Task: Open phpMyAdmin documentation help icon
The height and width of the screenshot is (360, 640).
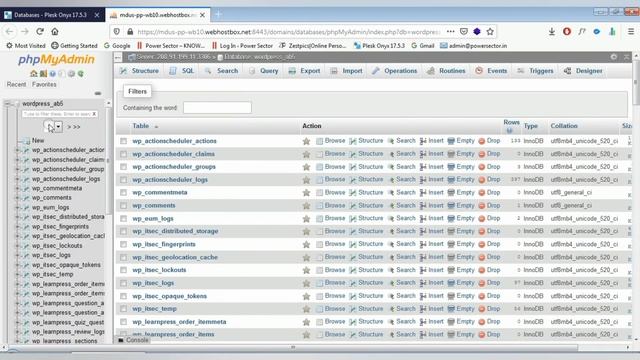Action: pyautogui.click(x=53, y=73)
